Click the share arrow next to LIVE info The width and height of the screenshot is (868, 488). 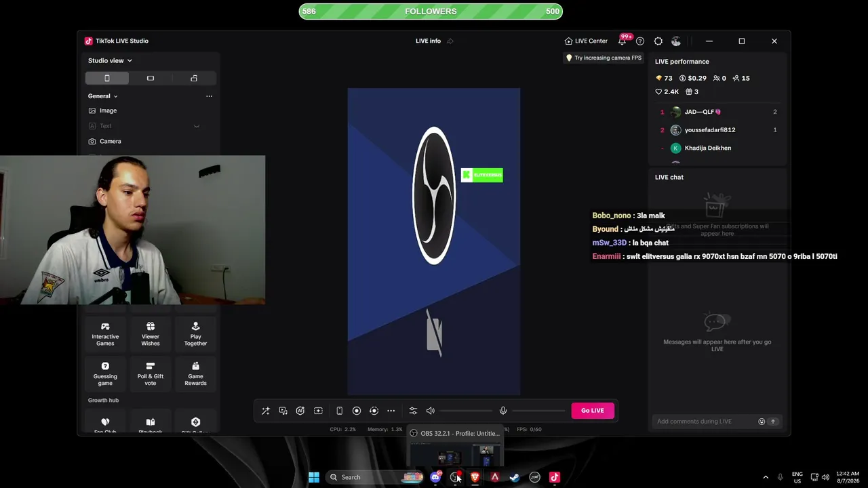point(450,41)
